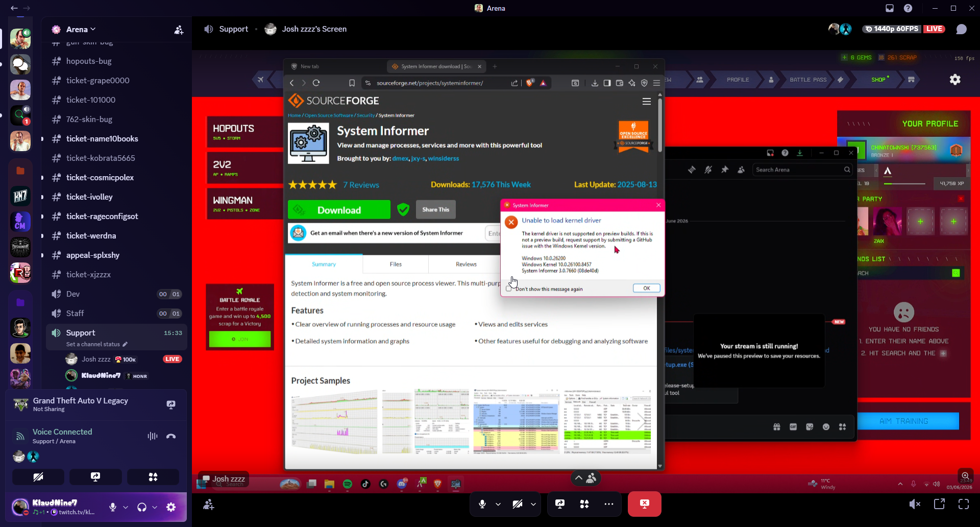980x527 pixels.
Task: Disconnect using the phone icon beside Voice Connected
Action: click(x=171, y=436)
